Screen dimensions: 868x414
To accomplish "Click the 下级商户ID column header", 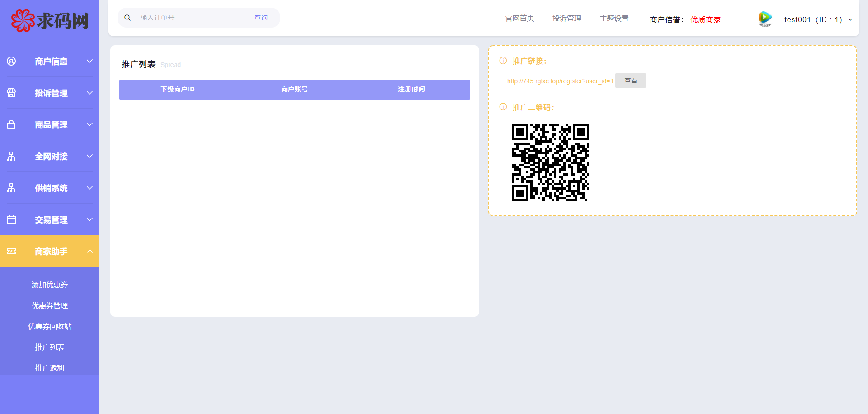I will click(178, 90).
